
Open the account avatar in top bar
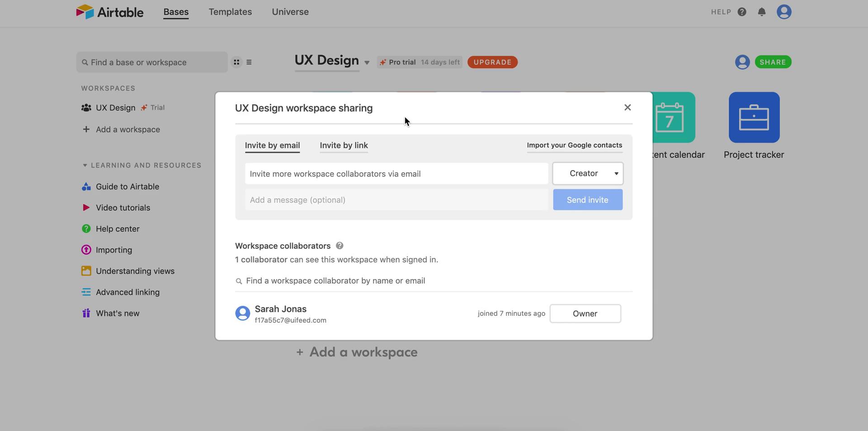click(784, 12)
